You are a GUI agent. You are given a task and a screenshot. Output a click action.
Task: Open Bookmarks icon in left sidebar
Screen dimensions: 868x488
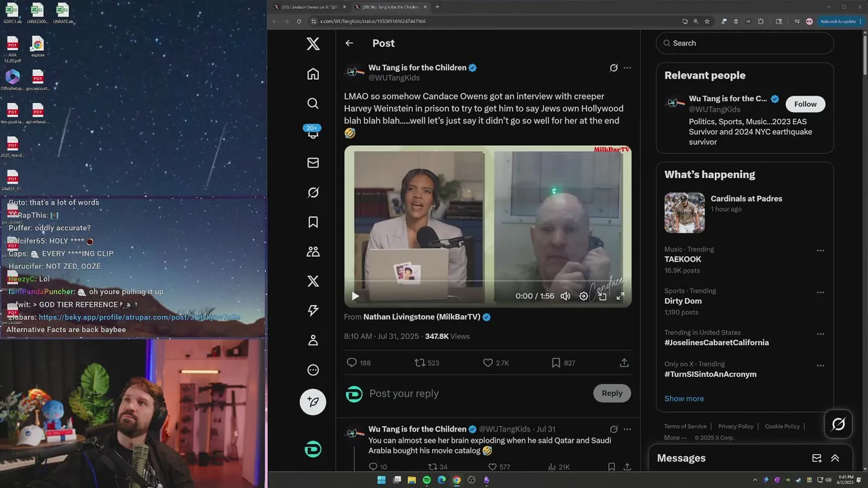313,222
